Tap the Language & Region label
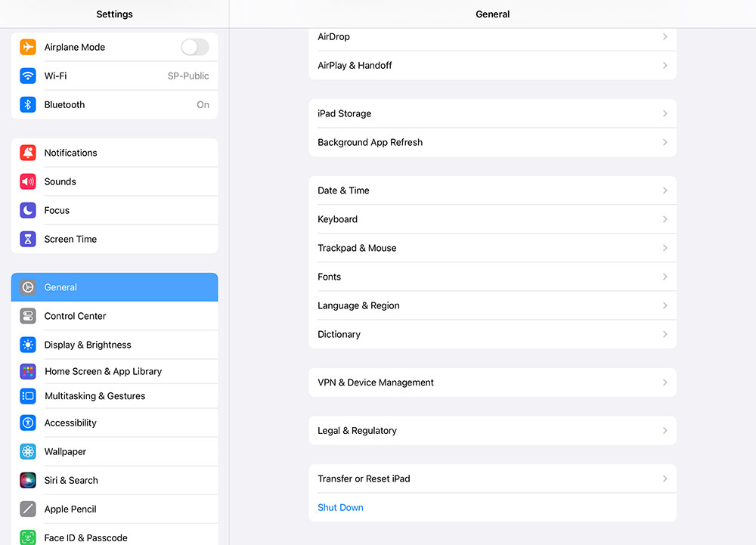 coord(358,305)
